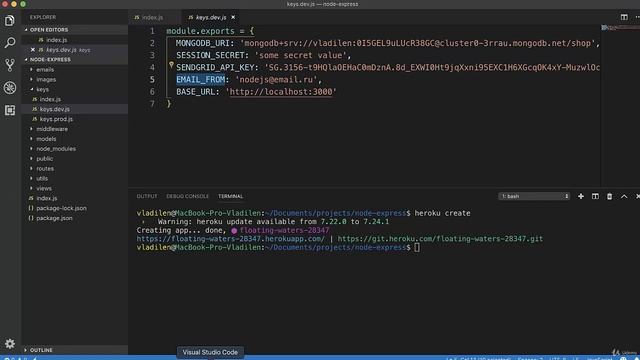This screenshot has width=640, height=360.
Task: Switch to the Output panel tab
Action: 147,196
